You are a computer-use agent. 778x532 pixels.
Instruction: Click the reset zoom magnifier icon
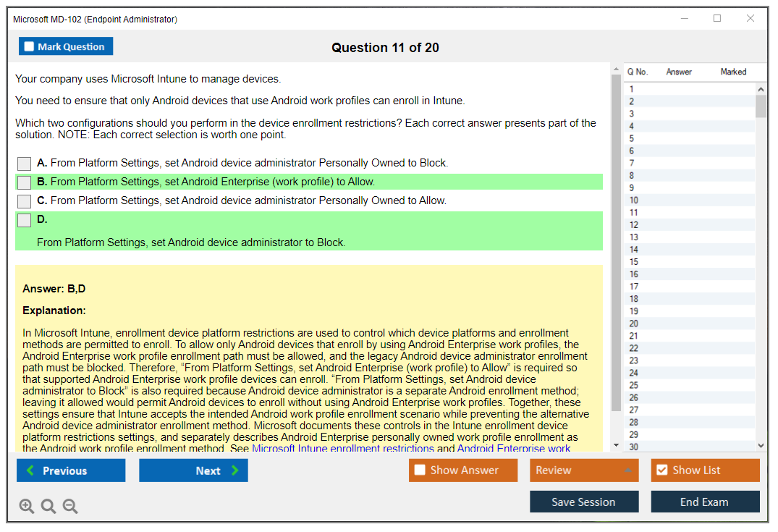tap(48, 506)
